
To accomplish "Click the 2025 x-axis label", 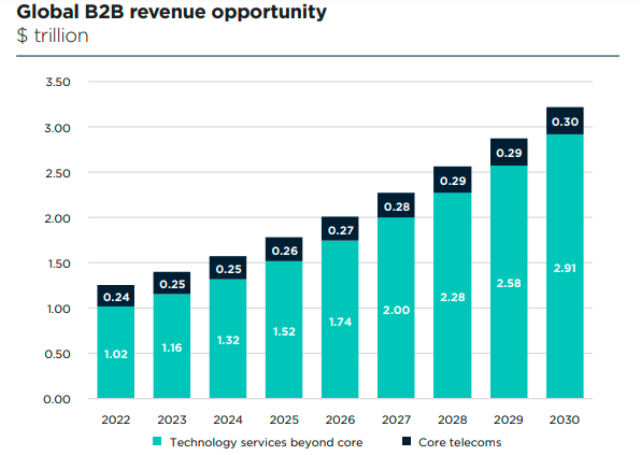I will [x=284, y=419].
